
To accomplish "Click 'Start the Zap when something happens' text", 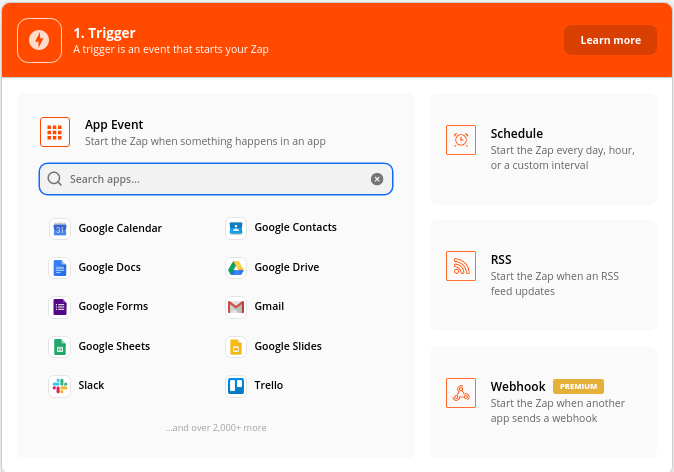I will [205, 141].
